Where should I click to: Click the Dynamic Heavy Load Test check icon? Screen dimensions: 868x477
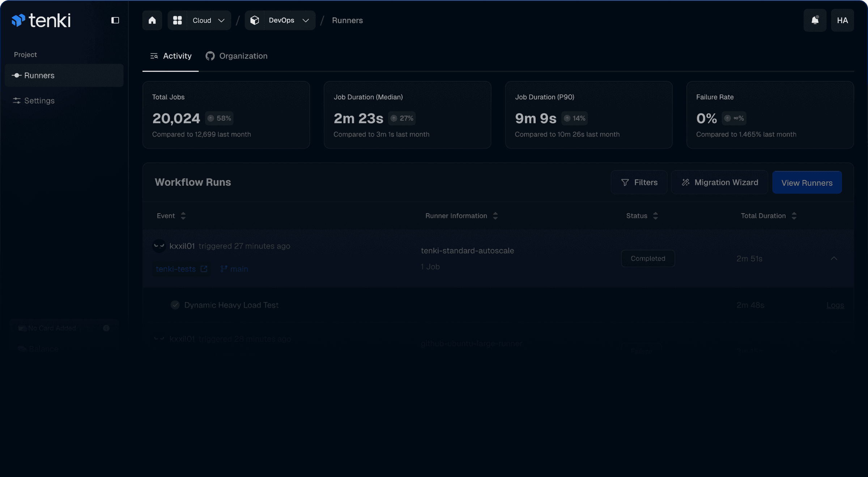click(175, 305)
